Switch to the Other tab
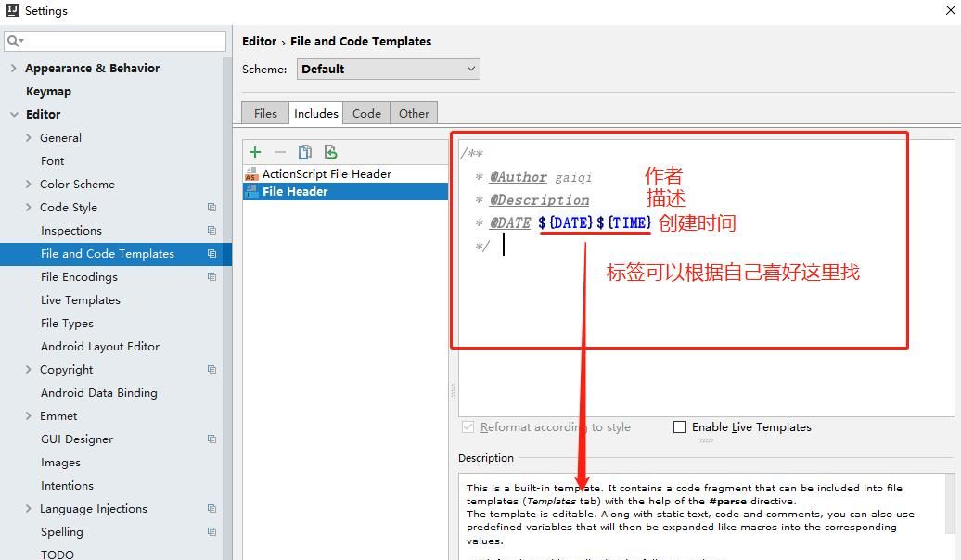The width and height of the screenshot is (961, 560). (x=414, y=113)
